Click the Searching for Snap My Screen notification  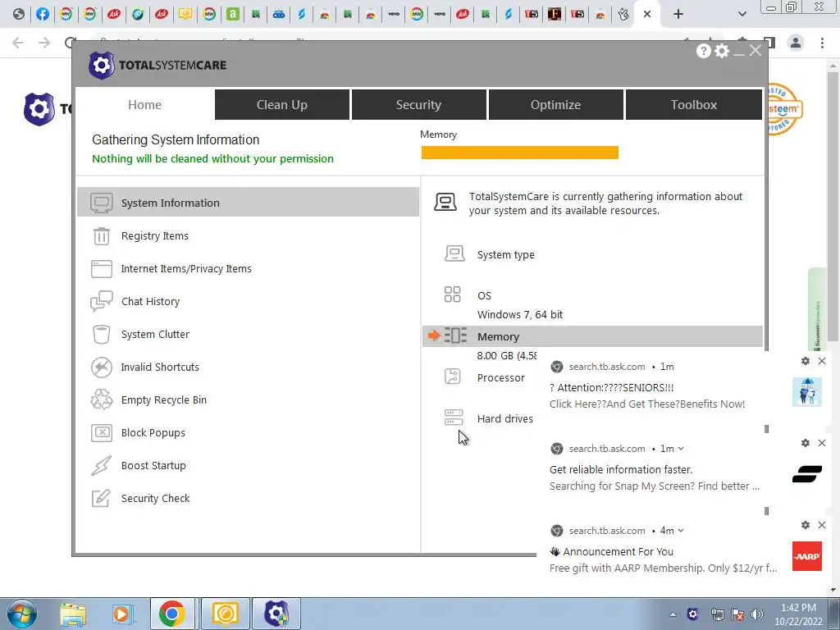(x=654, y=486)
